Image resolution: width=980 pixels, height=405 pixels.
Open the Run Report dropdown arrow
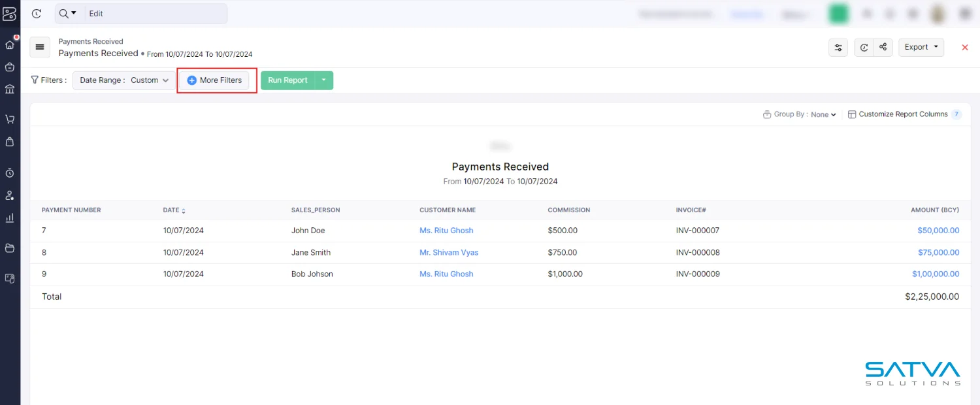pyautogui.click(x=324, y=80)
